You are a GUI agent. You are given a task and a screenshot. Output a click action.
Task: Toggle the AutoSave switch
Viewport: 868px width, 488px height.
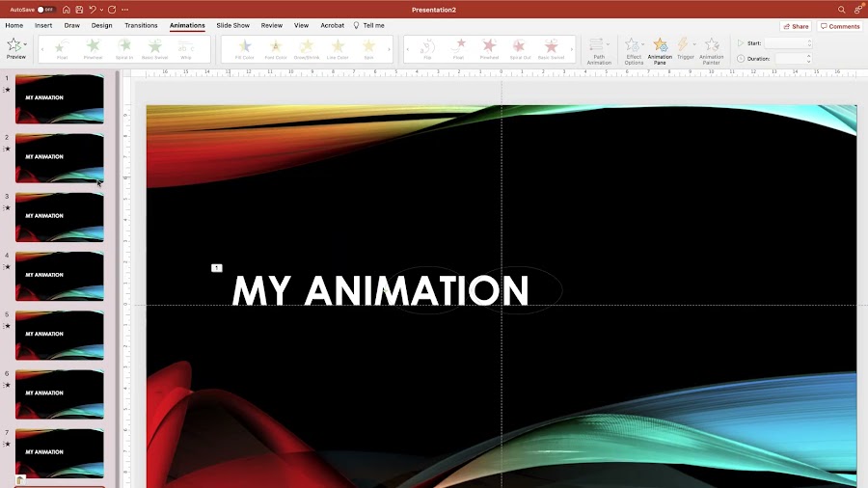pos(45,10)
